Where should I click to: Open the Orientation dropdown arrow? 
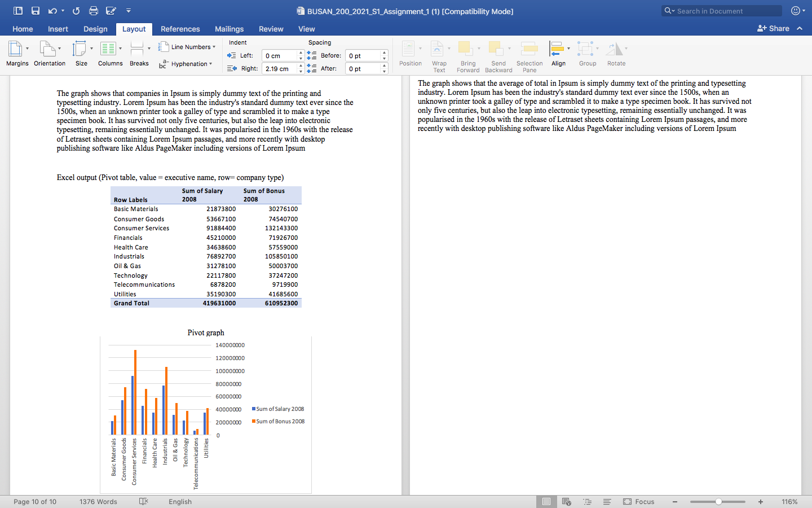click(x=60, y=49)
